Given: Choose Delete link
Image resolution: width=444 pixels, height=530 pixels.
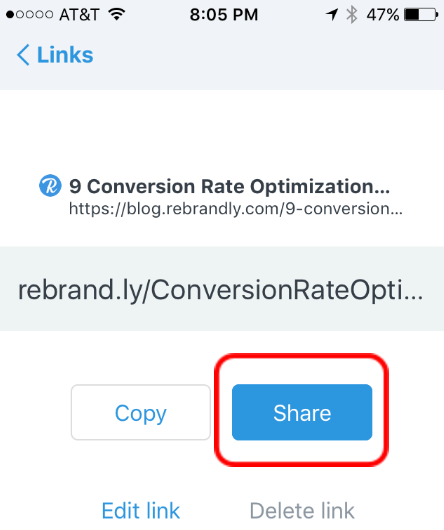Looking at the screenshot, I should click(302, 510).
